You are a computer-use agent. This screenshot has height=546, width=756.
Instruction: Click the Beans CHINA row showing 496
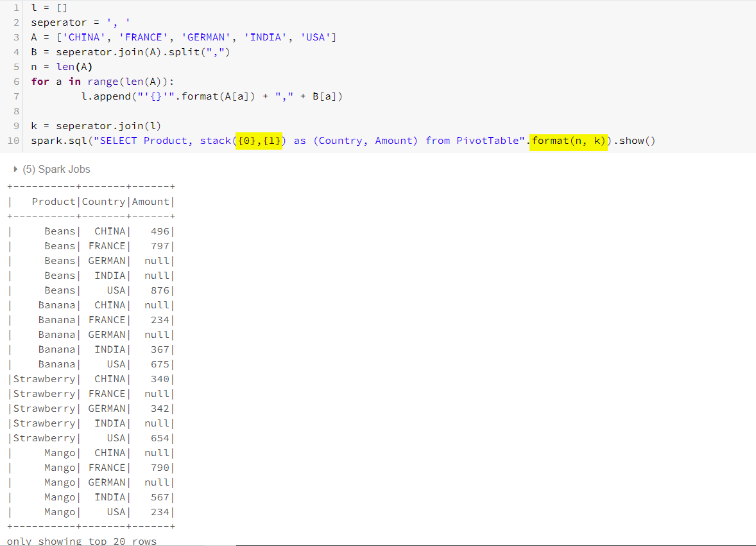90,231
